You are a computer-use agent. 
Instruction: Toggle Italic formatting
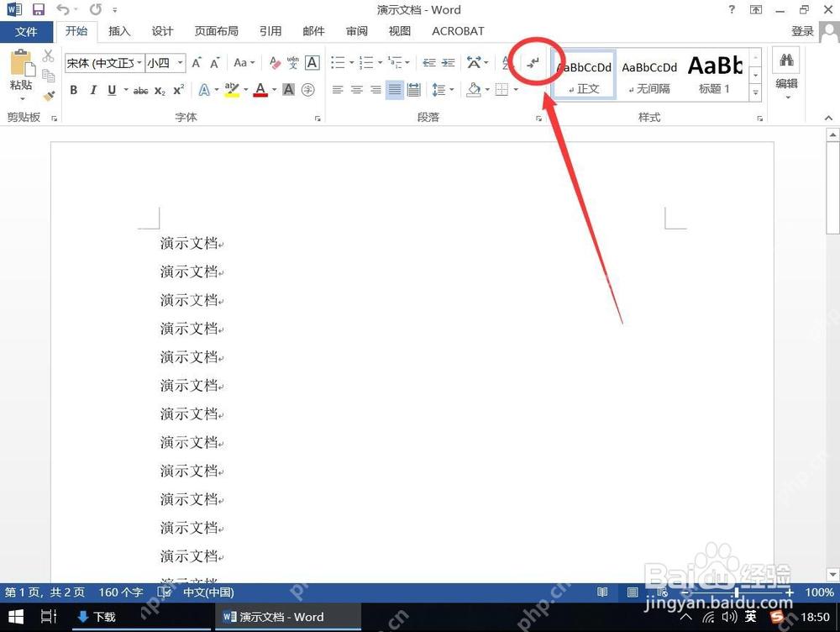point(93,90)
